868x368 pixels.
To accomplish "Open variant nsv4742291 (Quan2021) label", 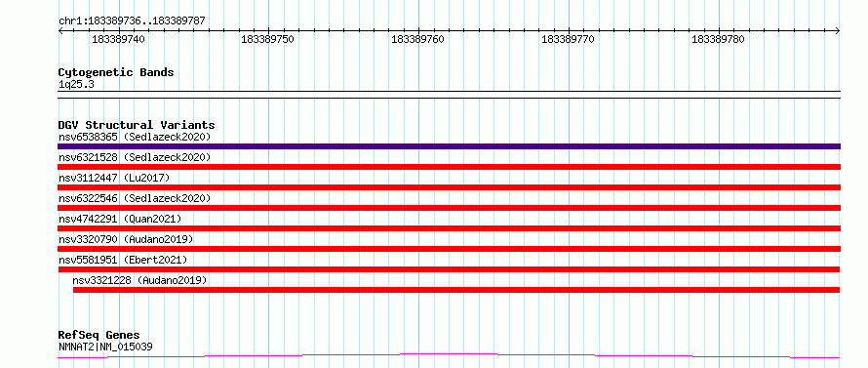I will click(x=120, y=219).
